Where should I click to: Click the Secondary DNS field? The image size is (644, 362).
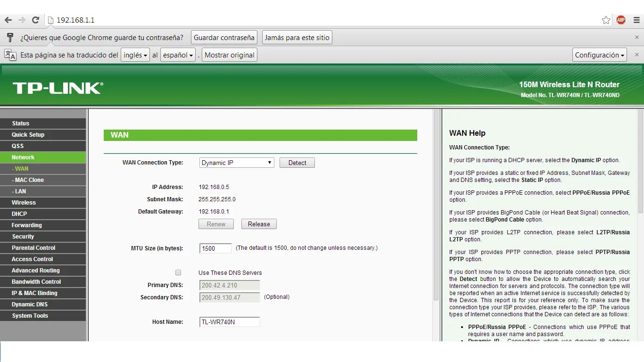(230, 297)
